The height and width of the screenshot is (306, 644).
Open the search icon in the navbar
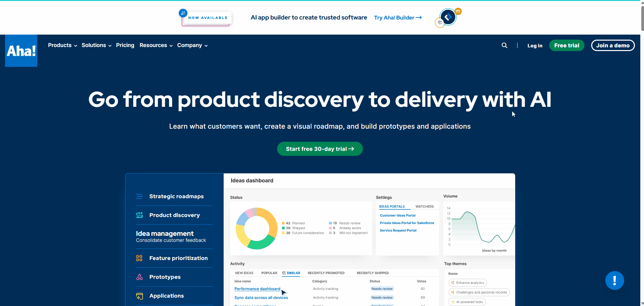click(504, 45)
